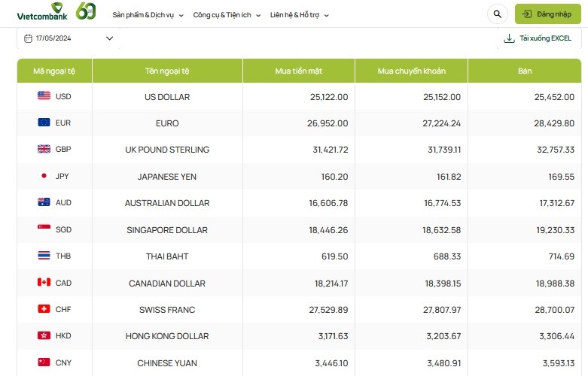Select the CHINESE YUAN cell
Screen dimensions: 588x376
coord(167,363)
